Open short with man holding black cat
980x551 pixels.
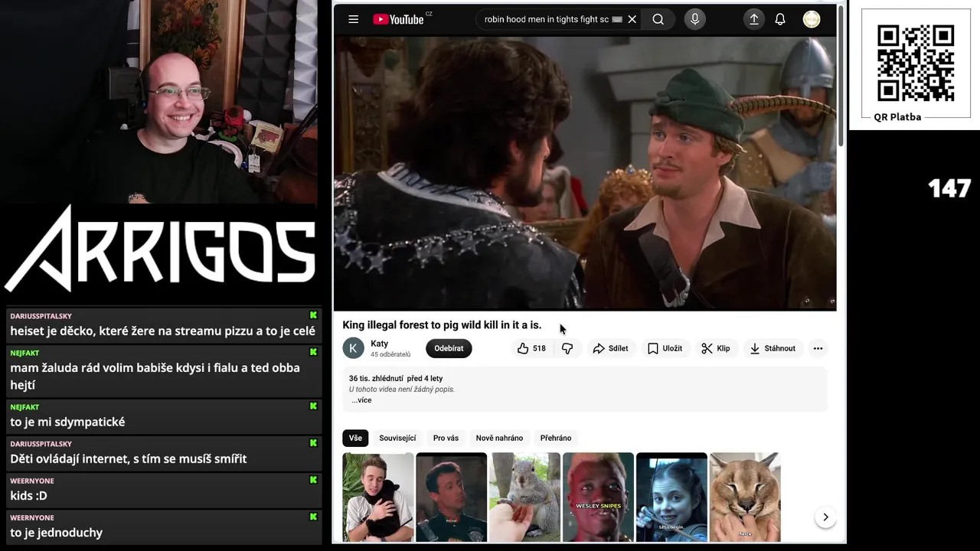click(378, 497)
